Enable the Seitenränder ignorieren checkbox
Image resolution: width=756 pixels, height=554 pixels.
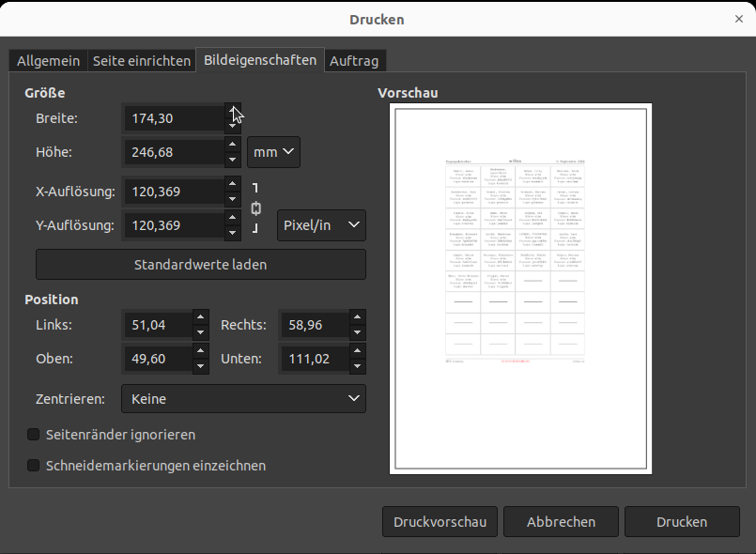(33, 435)
